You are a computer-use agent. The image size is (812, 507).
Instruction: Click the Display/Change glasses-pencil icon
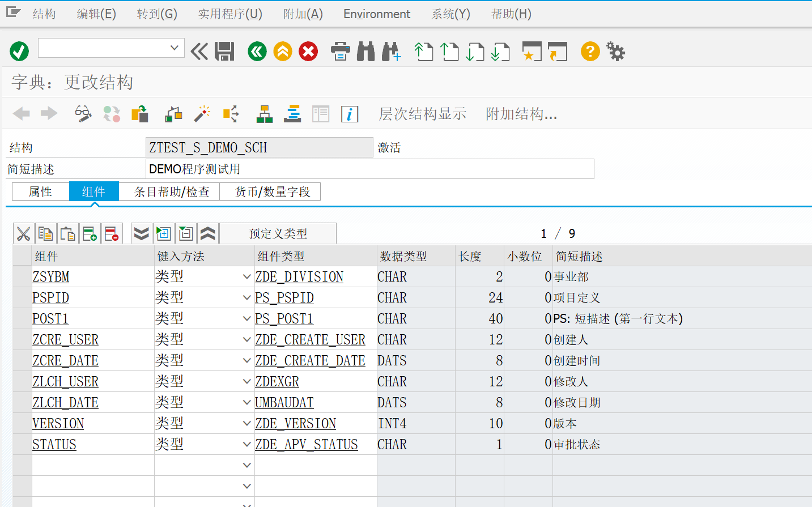(x=83, y=114)
